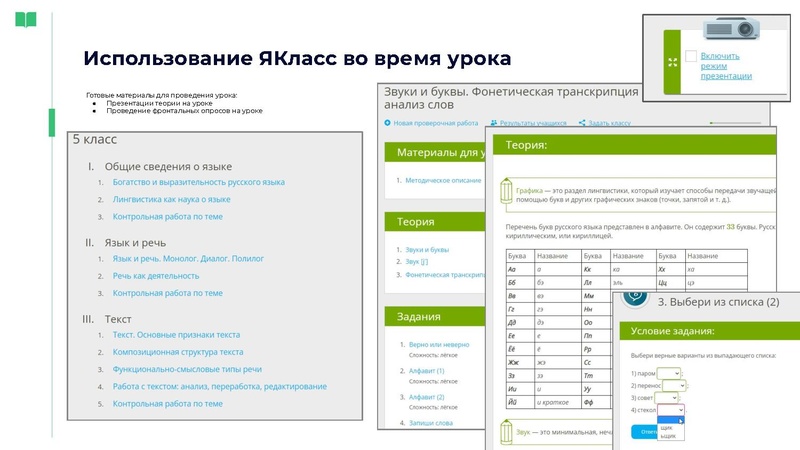Open task Алфавит (2)

click(x=427, y=397)
